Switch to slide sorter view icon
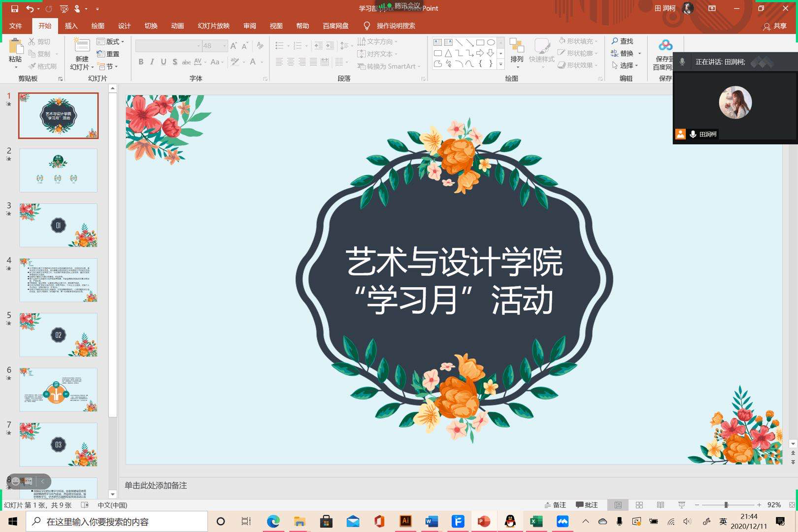Screen dimensions: 798x532 (x=639, y=505)
